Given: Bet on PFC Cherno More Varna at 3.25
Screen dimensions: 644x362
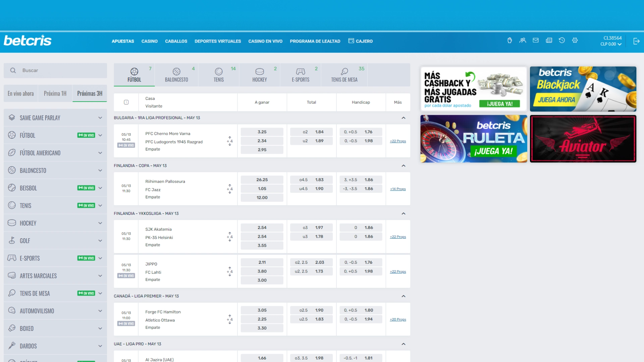Looking at the screenshot, I should [262, 132].
